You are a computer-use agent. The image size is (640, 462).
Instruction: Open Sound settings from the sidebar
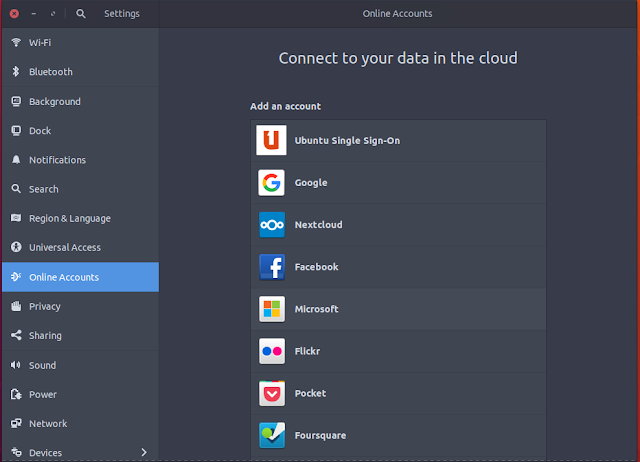(x=80, y=365)
